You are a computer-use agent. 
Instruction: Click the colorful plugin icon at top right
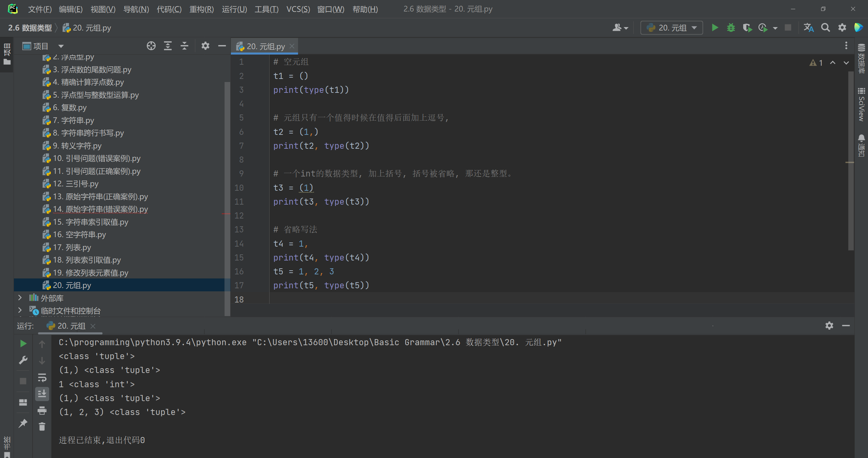click(859, 28)
